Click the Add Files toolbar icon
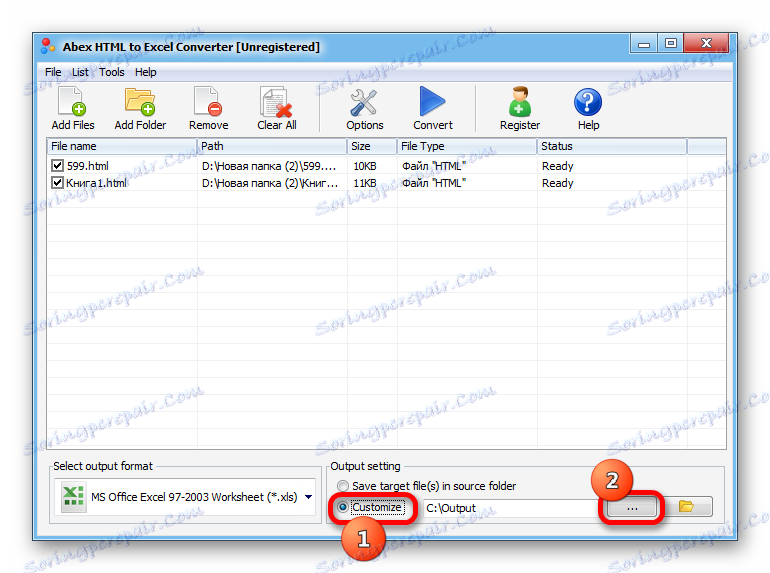The height and width of the screenshot is (573, 770). (x=72, y=102)
